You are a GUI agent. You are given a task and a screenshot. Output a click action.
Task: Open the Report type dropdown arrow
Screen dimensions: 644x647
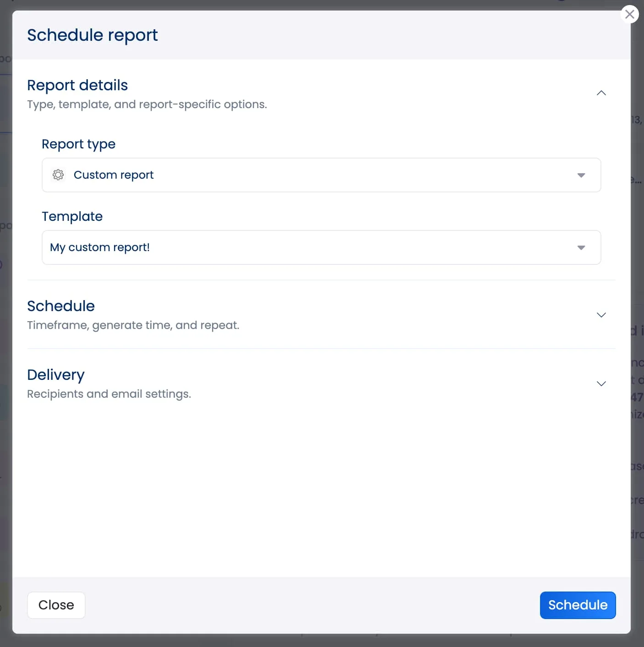click(581, 175)
